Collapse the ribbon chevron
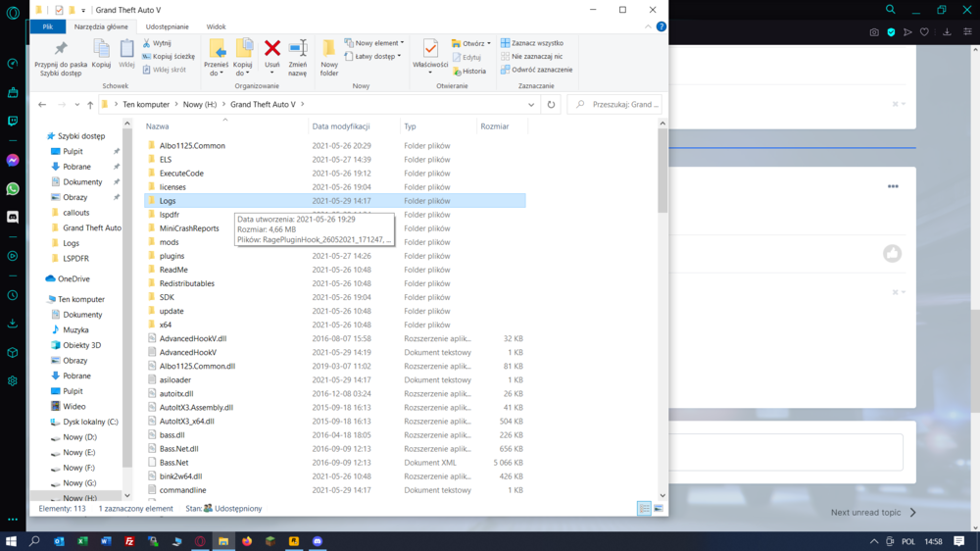This screenshot has height=551, width=980. [648, 26]
